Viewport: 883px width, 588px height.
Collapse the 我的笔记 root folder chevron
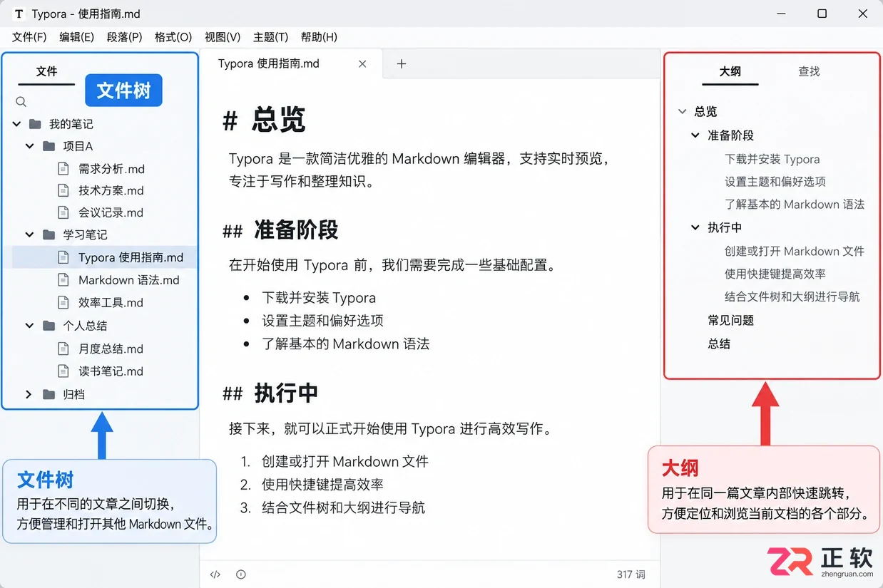point(16,124)
